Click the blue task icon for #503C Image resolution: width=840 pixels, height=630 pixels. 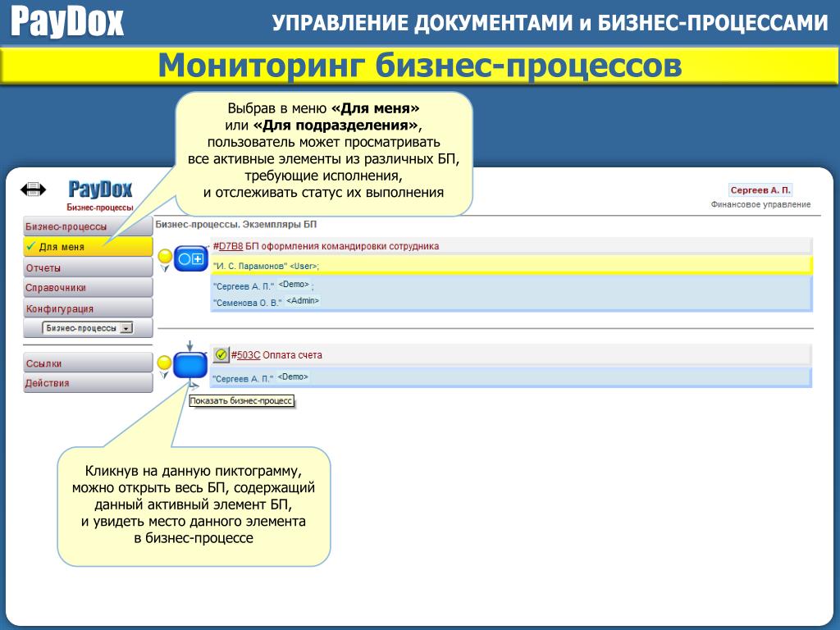point(190,365)
